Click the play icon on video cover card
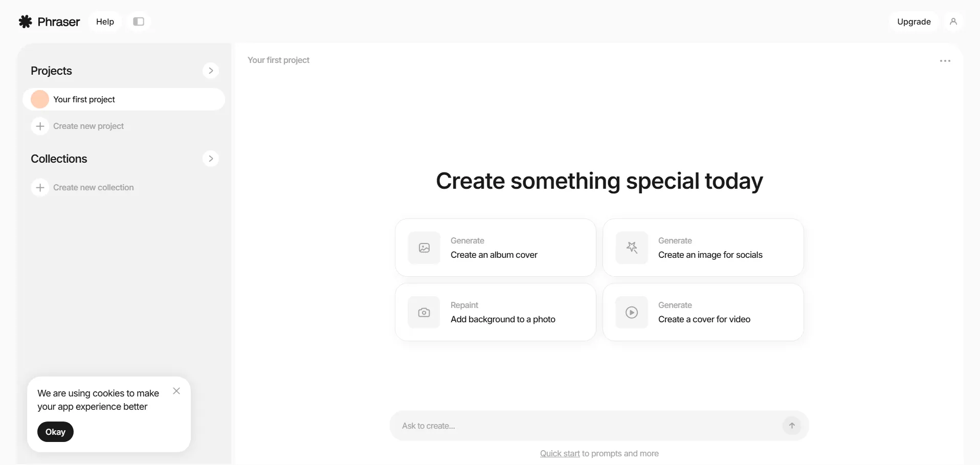 pyautogui.click(x=632, y=313)
